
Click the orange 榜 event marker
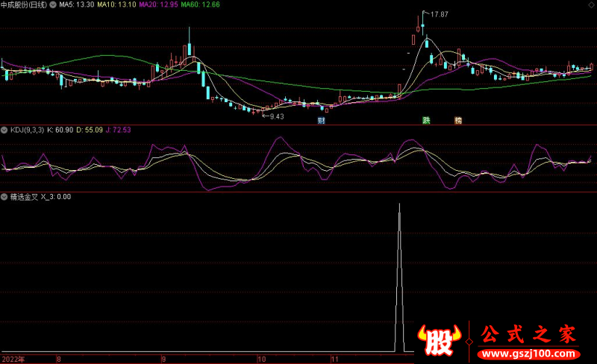458,120
